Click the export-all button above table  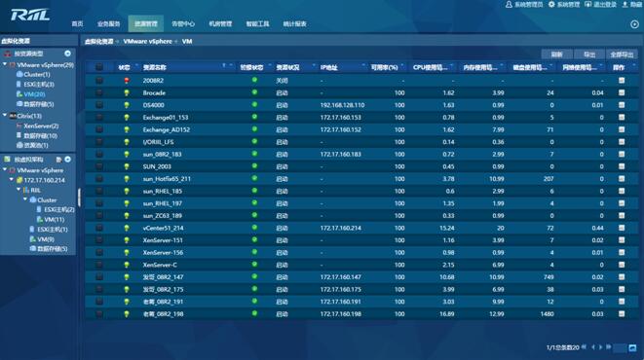point(622,54)
